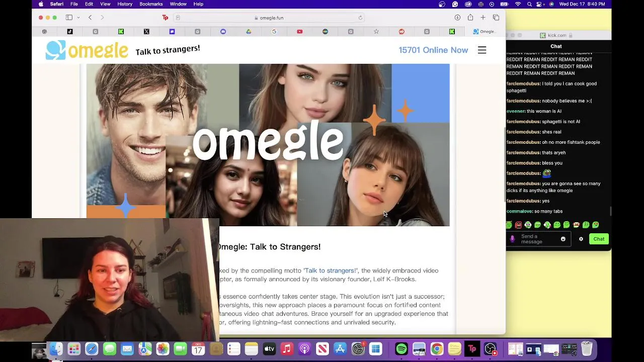The width and height of the screenshot is (644, 362).
Task: Open Spotlight search in menu bar
Action: [529, 4]
